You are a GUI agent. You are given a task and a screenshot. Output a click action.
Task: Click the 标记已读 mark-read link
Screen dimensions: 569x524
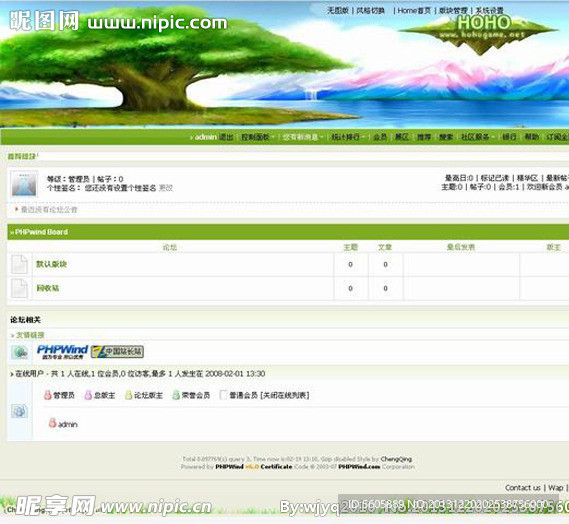[x=495, y=178]
